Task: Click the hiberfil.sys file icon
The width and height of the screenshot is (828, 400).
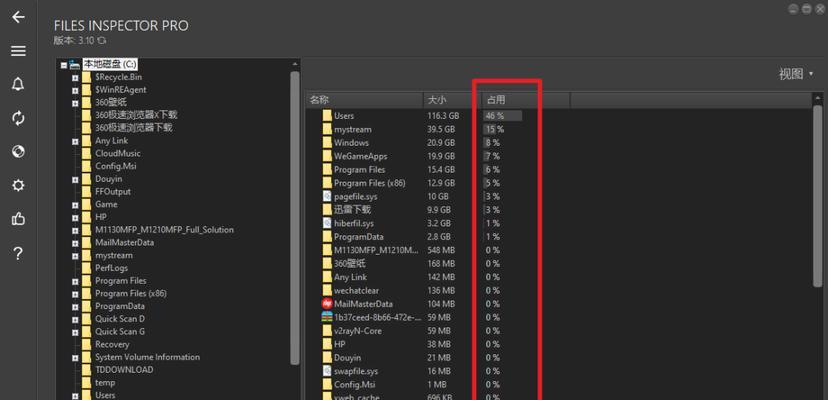Action: tap(327, 224)
